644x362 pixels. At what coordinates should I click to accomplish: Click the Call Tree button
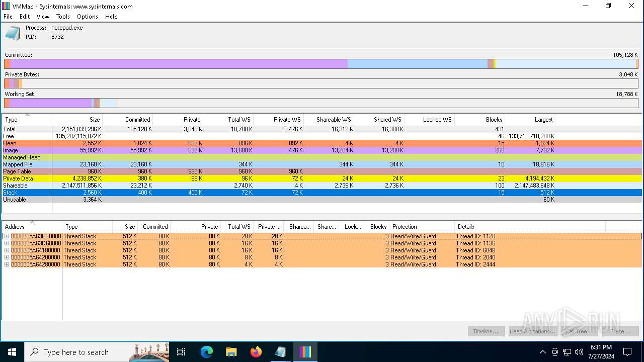[580, 331]
